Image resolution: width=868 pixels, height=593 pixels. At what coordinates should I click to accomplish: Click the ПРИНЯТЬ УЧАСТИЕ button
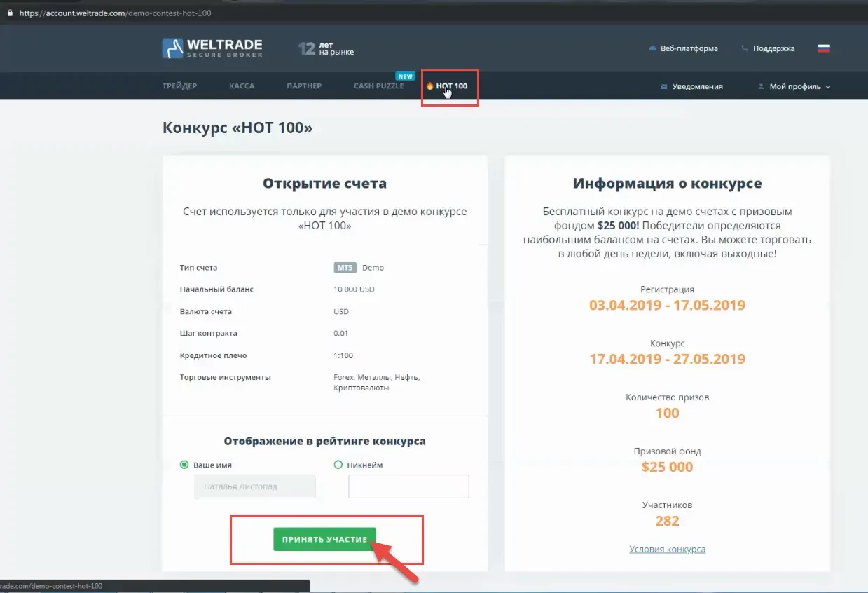point(324,539)
